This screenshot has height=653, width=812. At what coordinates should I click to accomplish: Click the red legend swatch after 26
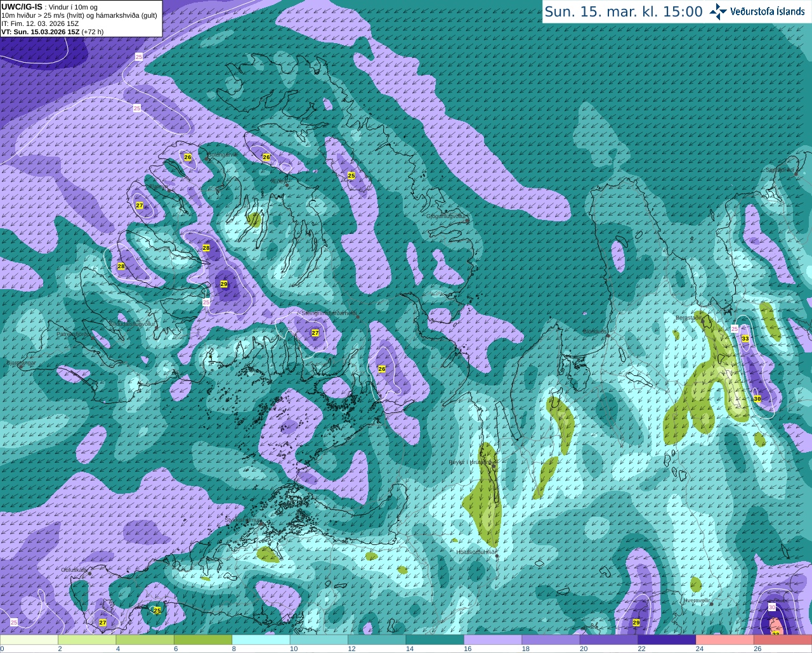[x=783, y=640]
